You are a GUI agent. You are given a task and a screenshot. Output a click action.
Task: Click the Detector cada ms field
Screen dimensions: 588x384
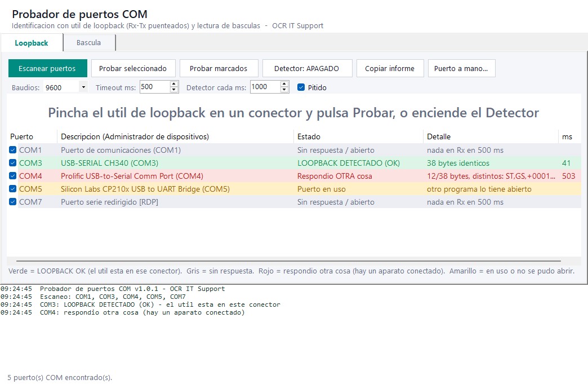pos(265,87)
